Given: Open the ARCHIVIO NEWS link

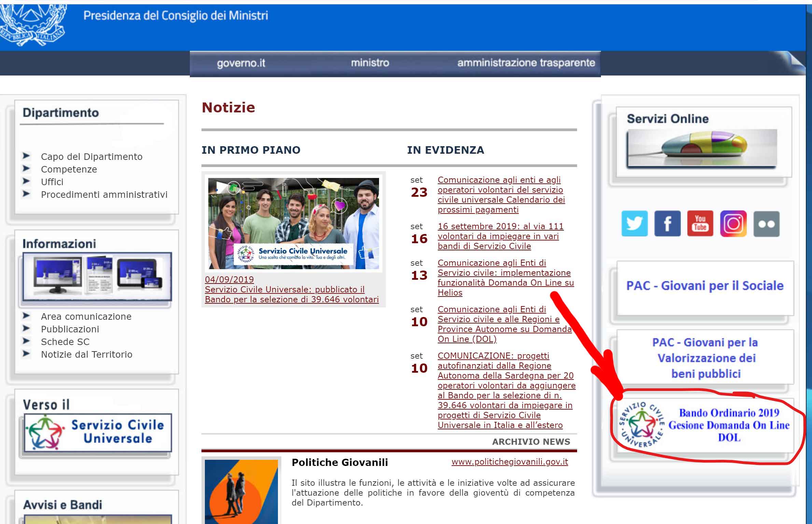Looking at the screenshot, I should (x=531, y=442).
